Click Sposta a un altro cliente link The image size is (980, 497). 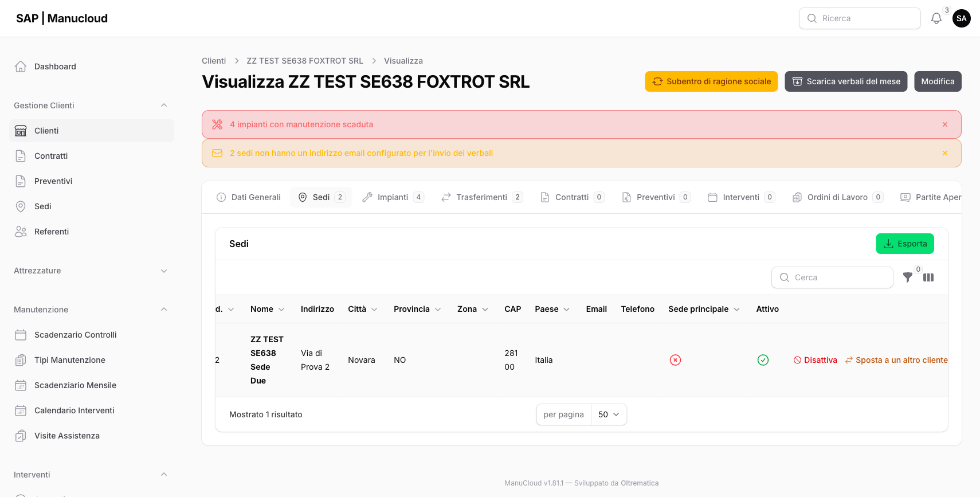pos(896,360)
